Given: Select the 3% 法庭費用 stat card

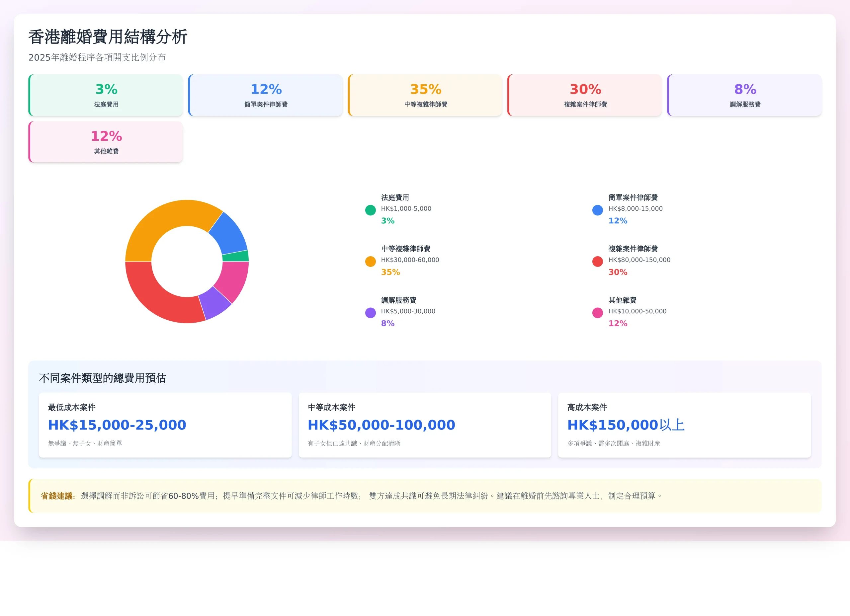Looking at the screenshot, I should [106, 95].
